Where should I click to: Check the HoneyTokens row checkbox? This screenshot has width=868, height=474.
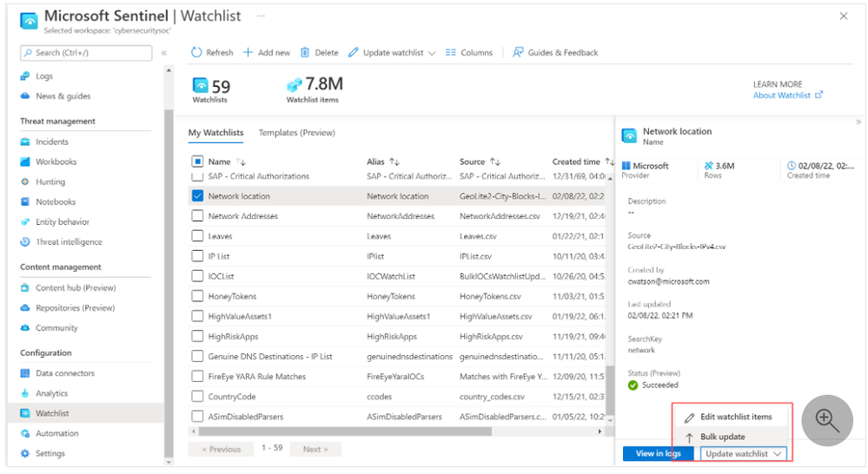[197, 296]
